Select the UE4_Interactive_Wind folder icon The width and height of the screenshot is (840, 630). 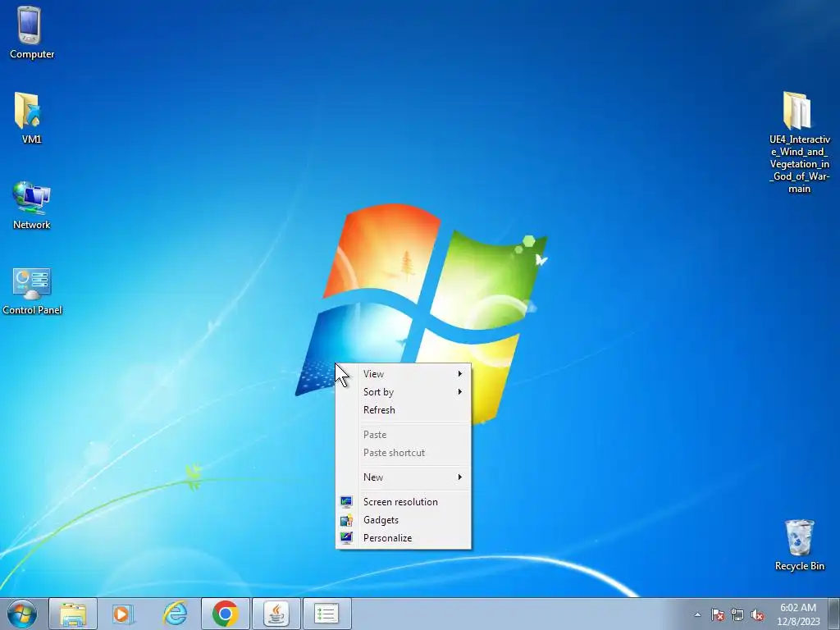[x=799, y=142]
